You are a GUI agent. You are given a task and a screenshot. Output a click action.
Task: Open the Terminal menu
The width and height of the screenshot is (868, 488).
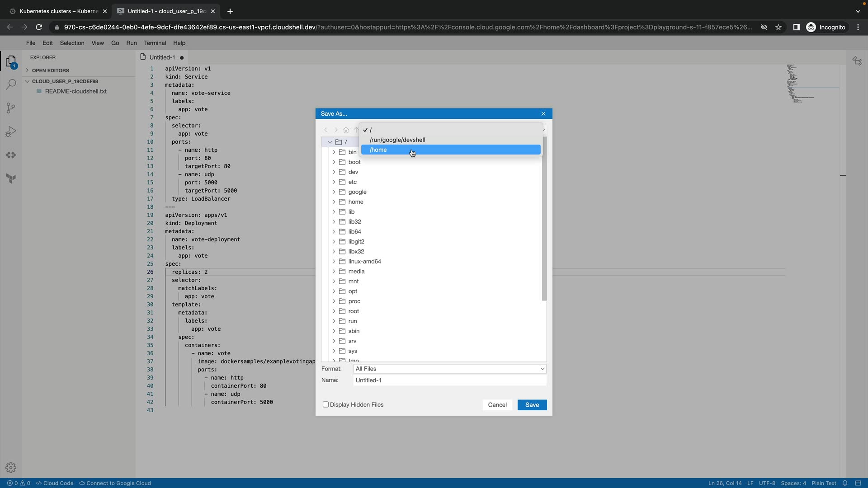tap(155, 43)
